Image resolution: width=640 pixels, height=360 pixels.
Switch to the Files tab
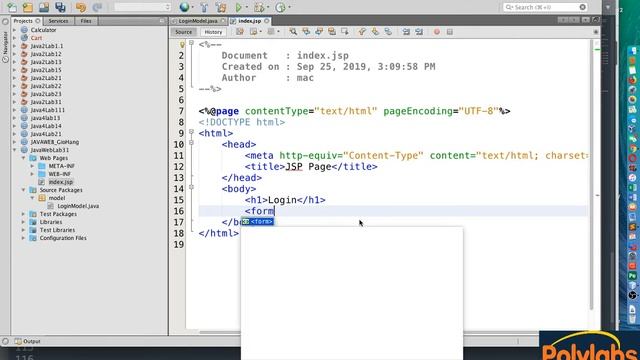pos(86,21)
